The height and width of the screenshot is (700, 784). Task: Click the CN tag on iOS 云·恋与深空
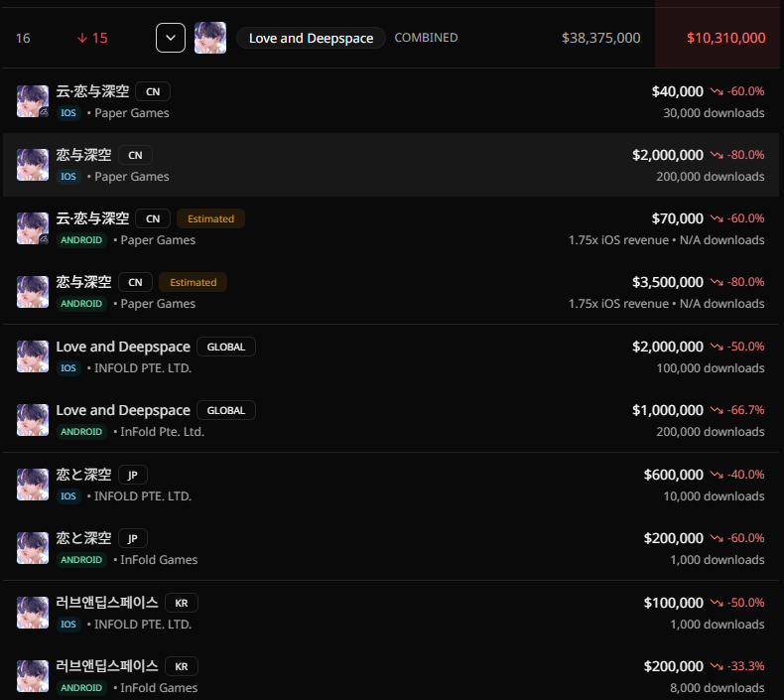(x=153, y=91)
